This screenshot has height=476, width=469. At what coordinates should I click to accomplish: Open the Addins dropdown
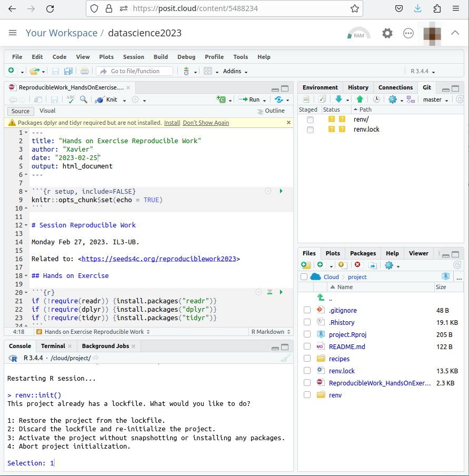(x=235, y=71)
